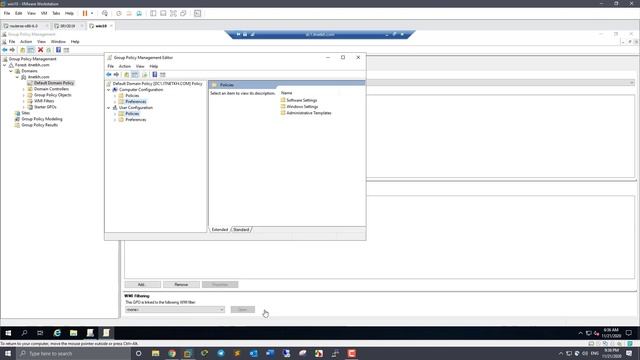This screenshot has width=640, height=360.
Task: Open the File menu in the Group Policy Management Editor
Action: [x=111, y=66]
